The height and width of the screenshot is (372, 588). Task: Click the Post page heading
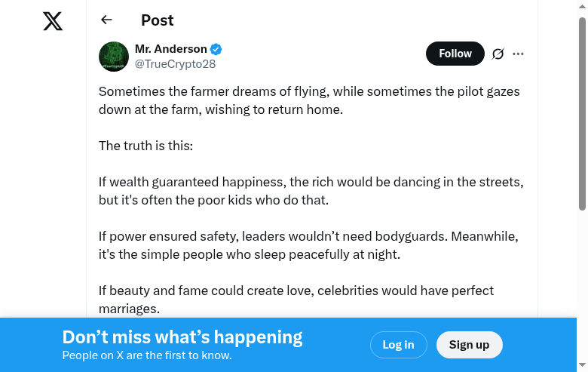tap(157, 20)
